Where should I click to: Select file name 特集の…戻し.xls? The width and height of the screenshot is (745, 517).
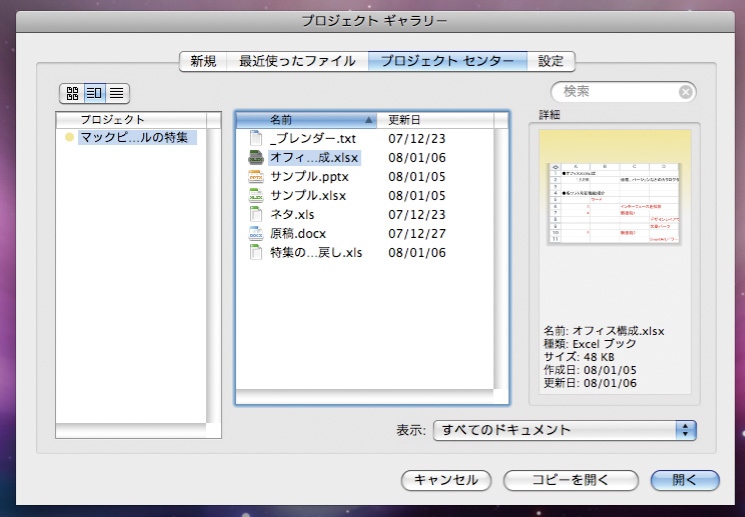pyautogui.click(x=316, y=253)
